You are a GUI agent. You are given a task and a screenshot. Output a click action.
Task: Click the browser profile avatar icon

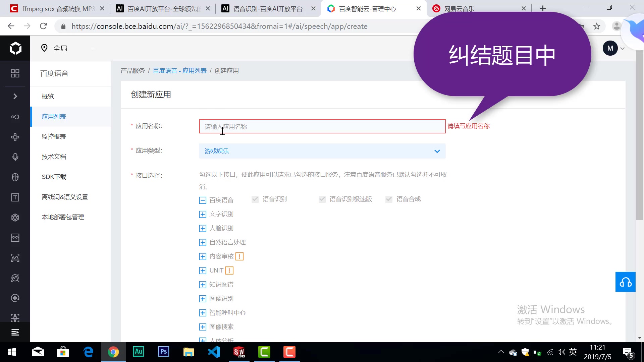pos(616,26)
